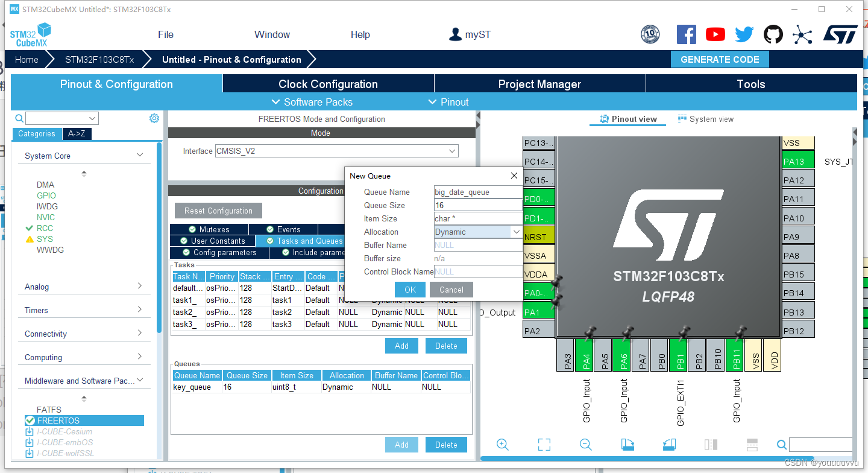The width and height of the screenshot is (868, 473).
Task: Open the Config parameters tab
Action: click(x=219, y=252)
